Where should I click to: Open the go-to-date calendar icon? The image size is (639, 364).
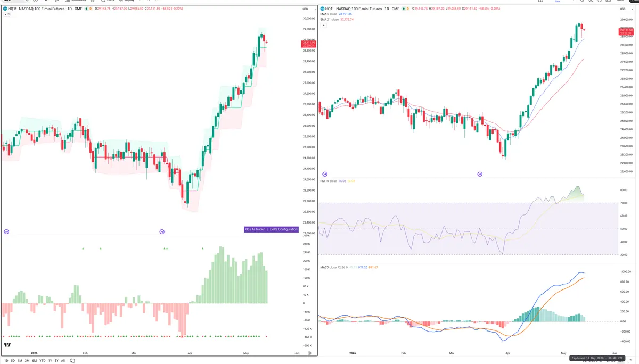pyautogui.click(x=72, y=360)
